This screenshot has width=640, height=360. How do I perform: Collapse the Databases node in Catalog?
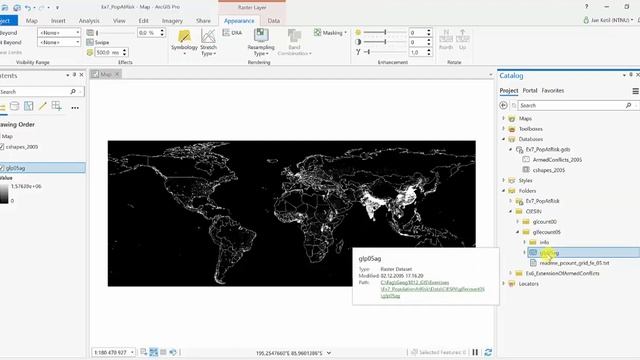click(x=503, y=139)
